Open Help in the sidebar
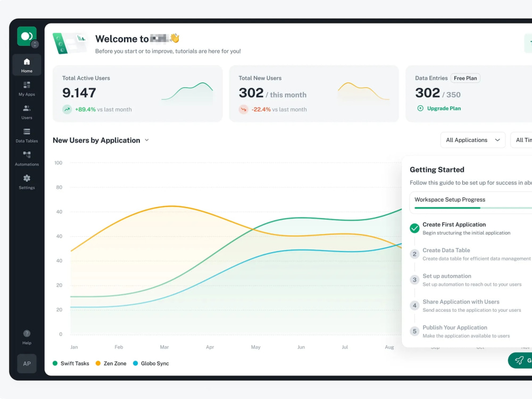Image resolution: width=532 pixels, height=399 pixels. [27, 337]
